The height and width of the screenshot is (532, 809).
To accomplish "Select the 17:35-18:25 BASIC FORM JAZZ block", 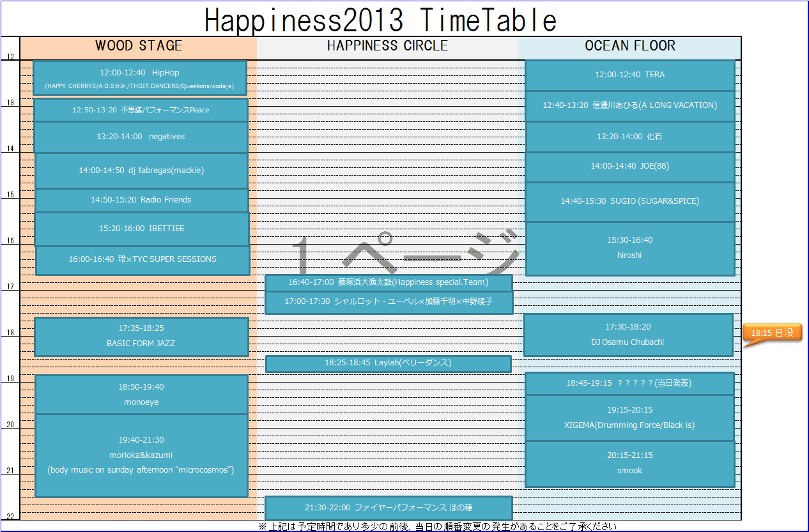I will point(141,337).
